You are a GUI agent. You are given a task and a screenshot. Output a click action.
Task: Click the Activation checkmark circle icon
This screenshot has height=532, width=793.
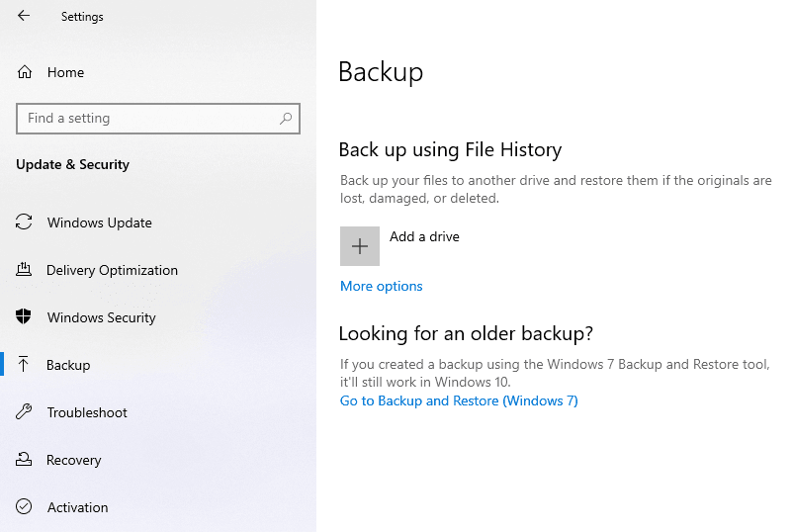pyautogui.click(x=25, y=507)
